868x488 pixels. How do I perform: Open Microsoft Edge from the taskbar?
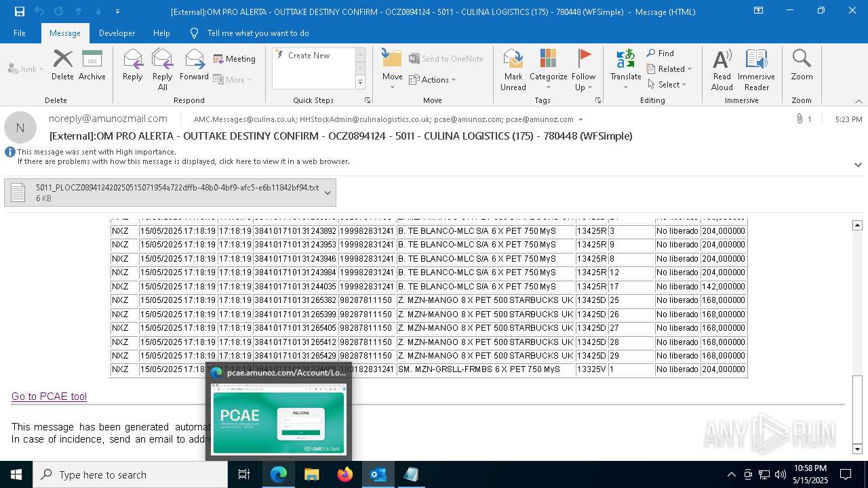pos(279,474)
